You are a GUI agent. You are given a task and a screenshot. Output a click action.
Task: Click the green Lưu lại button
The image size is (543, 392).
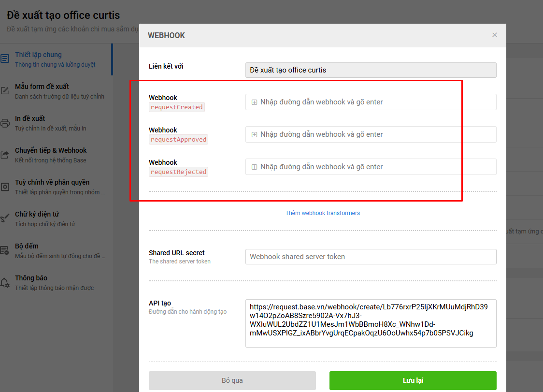[413, 380]
